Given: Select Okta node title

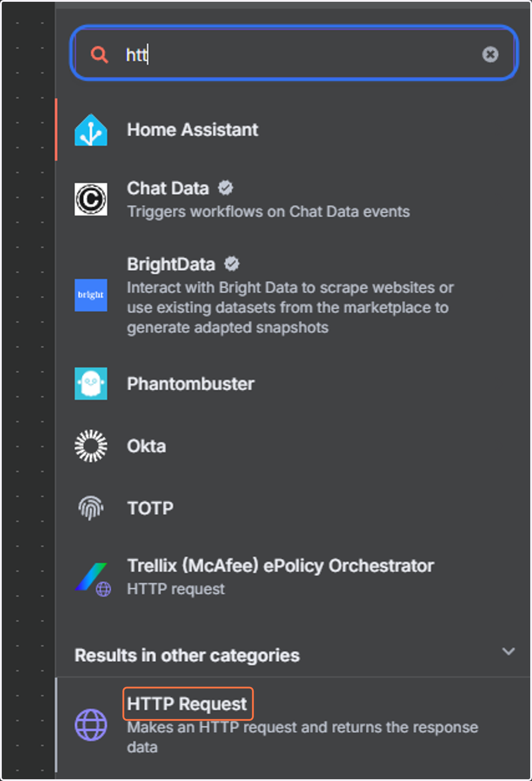Looking at the screenshot, I should pos(146,446).
